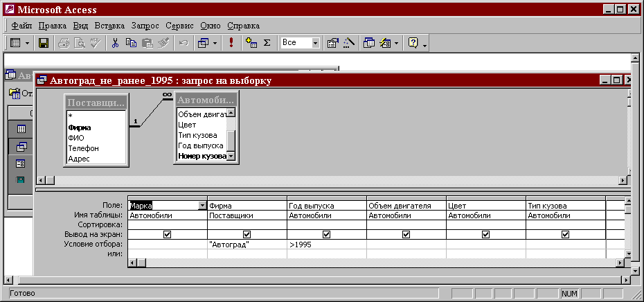Click the criteria cell containing "Автоград"
644x302 pixels.
pyautogui.click(x=247, y=245)
